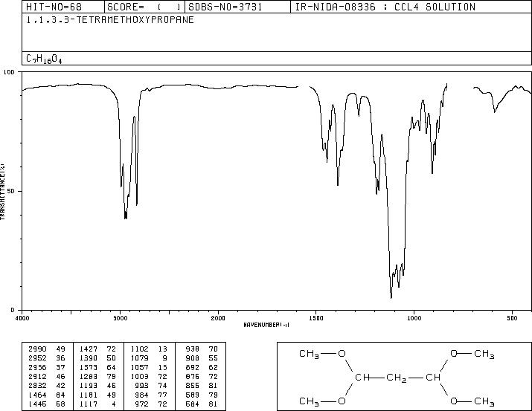
Task: Select the 993 wavenumber in the peak table
Action: pyautogui.click(x=142, y=386)
